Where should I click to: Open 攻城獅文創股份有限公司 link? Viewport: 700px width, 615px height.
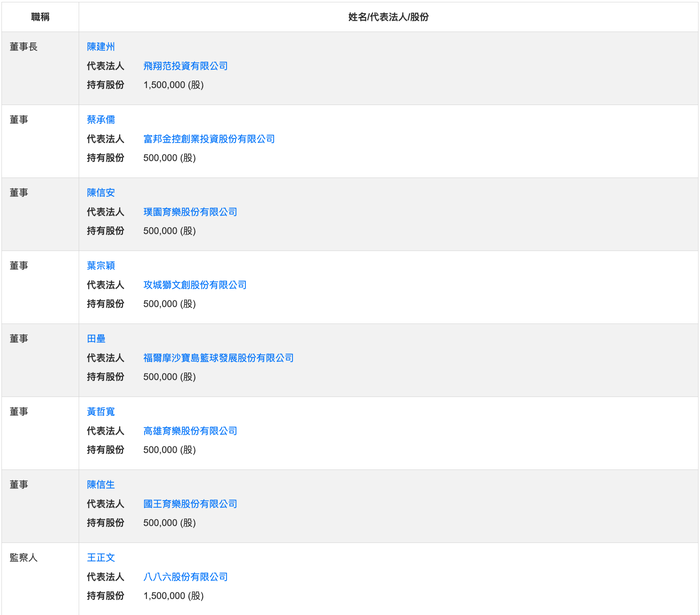tap(195, 285)
